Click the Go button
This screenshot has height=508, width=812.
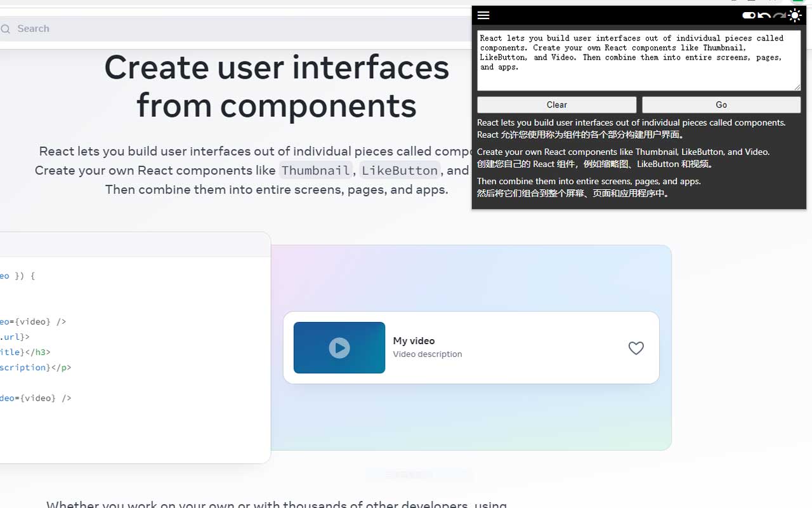(x=721, y=105)
